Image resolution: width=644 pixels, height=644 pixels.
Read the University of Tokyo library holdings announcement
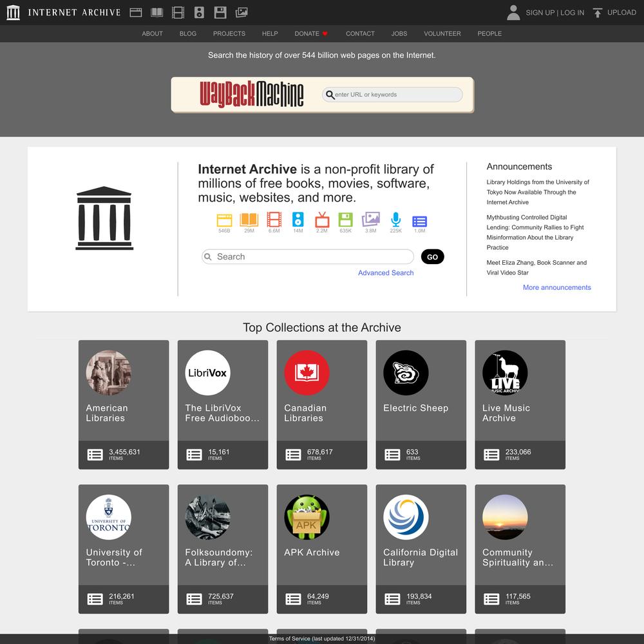[538, 192]
